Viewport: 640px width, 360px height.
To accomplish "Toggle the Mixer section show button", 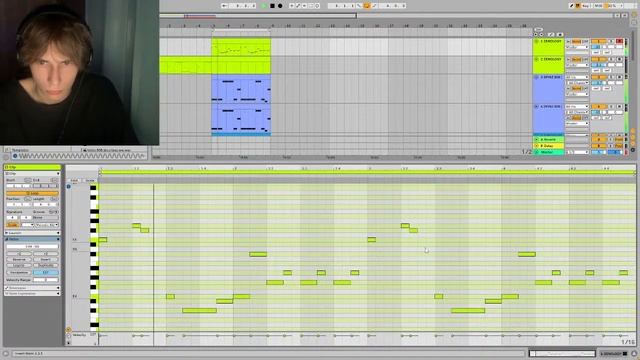I will pos(633,144).
